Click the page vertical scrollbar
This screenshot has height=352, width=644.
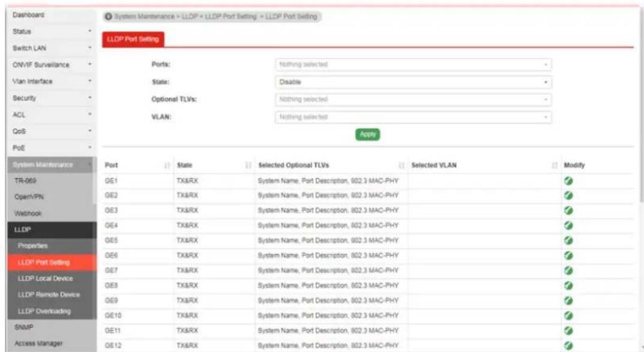(x=642, y=107)
